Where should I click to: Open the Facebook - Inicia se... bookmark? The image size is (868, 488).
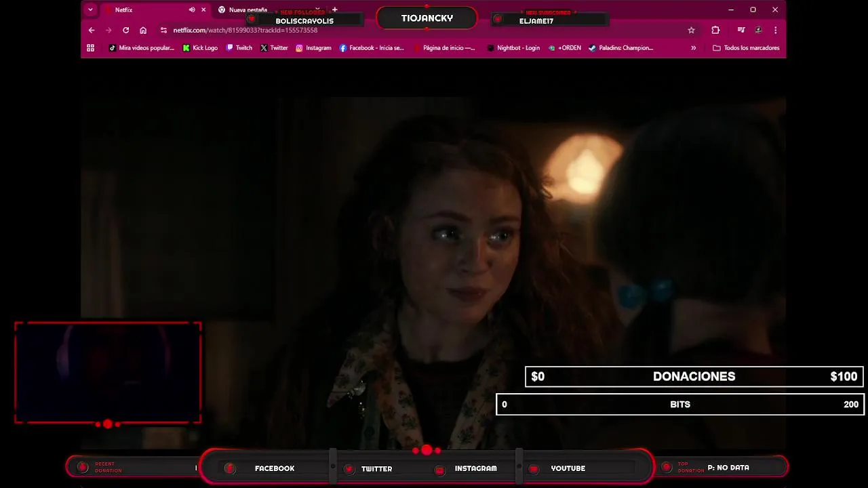pos(372,48)
